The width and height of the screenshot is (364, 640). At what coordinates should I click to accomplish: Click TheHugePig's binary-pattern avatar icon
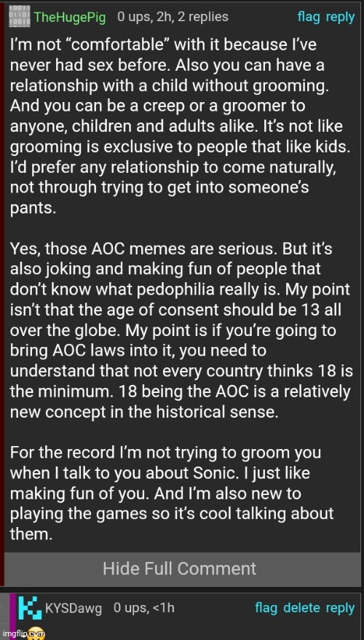[19, 16]
